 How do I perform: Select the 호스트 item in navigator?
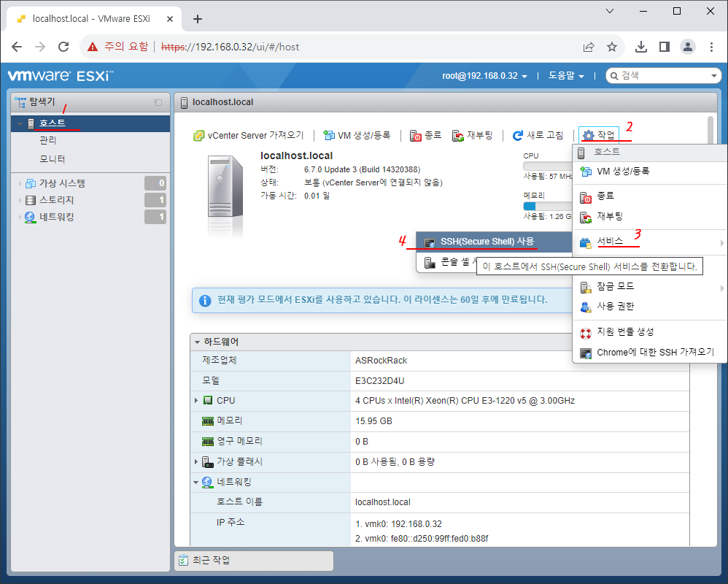click(x=90, y=123)
